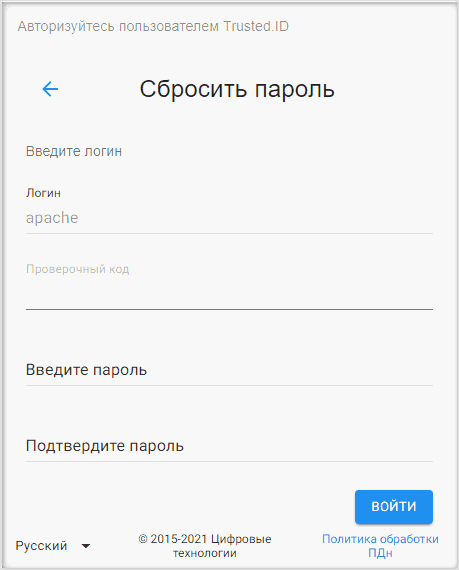The width and height of the screenshot is (459, 570).
Task: Click the ВОЙТИ button
Action: click(394, 507)
